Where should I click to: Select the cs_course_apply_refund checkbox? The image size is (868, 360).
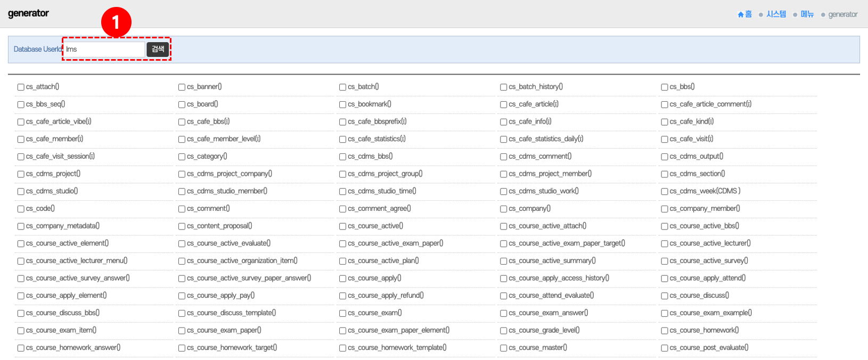[x=342, y=296]
